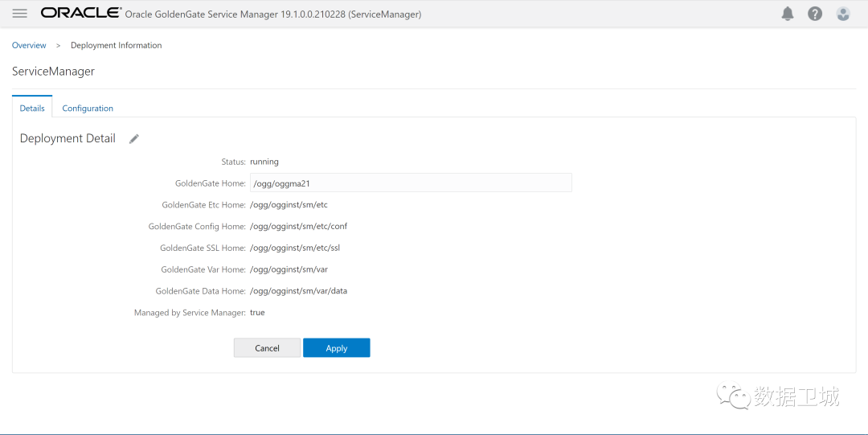Screen dimensions: 868x435
Task: Edit Deployment Detail with the pencil icon
Action: click(x=134, y=138)
